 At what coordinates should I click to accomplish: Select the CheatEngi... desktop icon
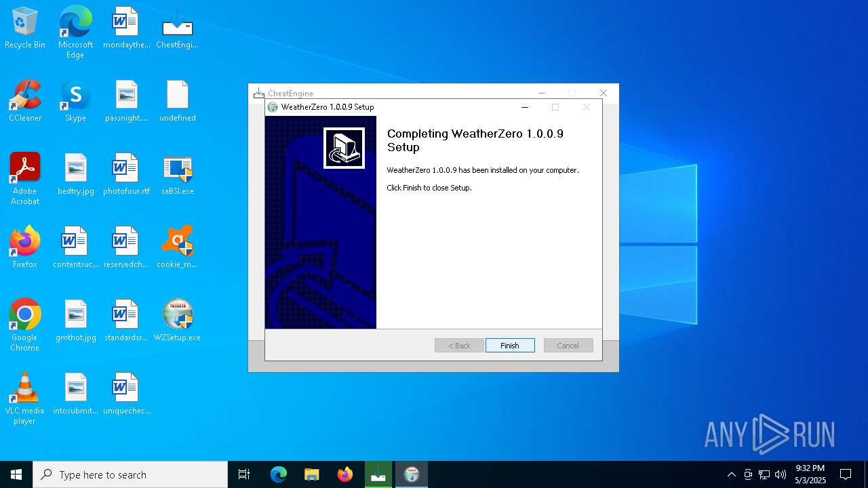pyautogui.click(x=178, y=28)
